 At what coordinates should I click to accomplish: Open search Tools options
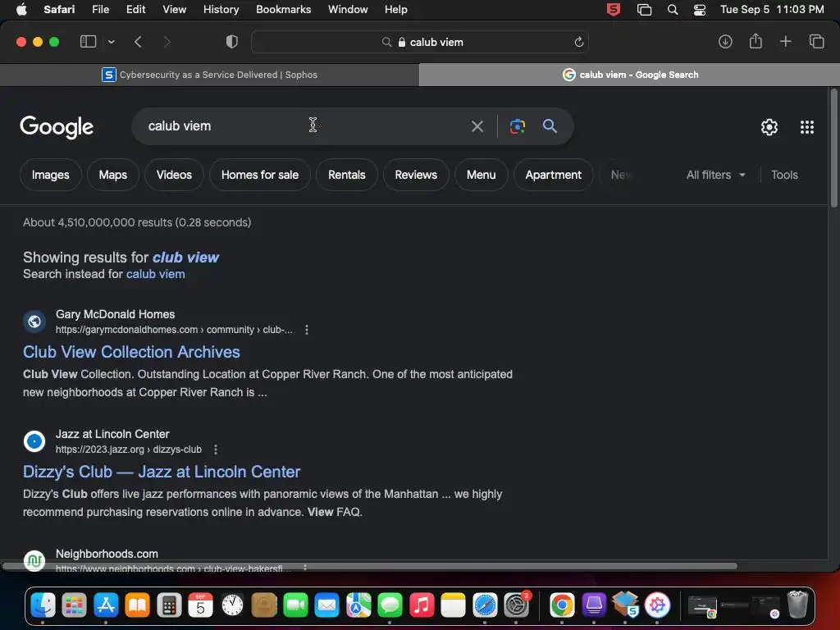coord(784,175)
